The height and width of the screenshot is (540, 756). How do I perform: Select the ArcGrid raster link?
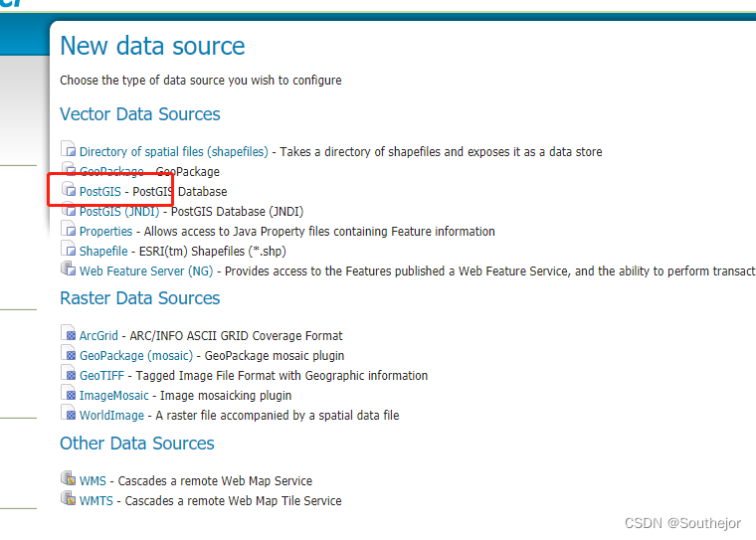98,335
